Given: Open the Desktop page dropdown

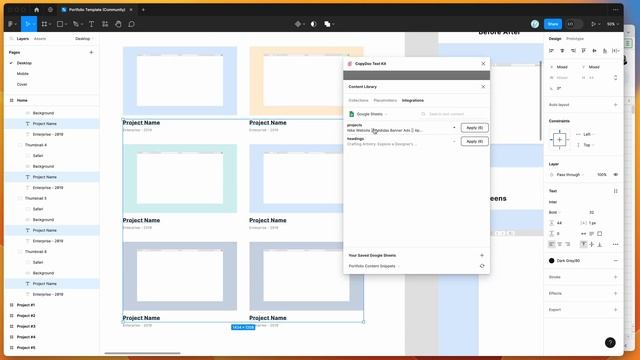Looking at the screenshot, I should [x=84, y=39].
